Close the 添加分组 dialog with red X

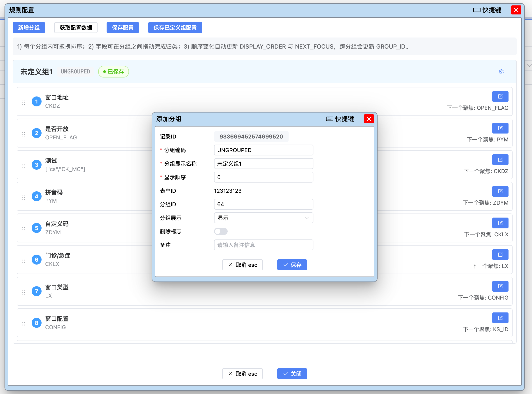pyautogui.click(x=369, y=119)
